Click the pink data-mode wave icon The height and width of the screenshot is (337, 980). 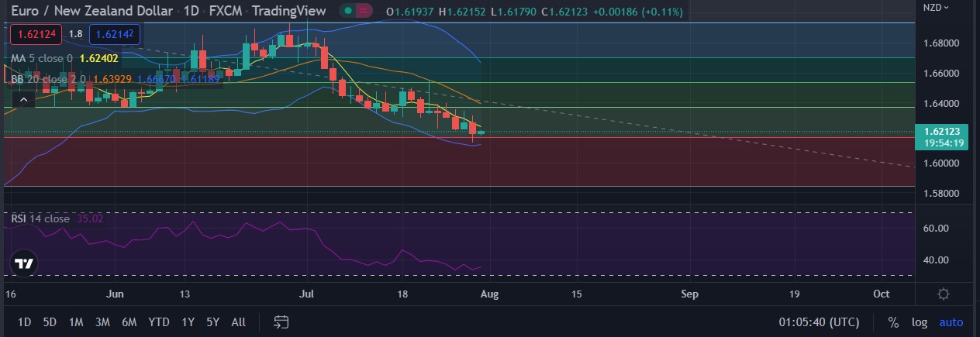click(365, 11)
